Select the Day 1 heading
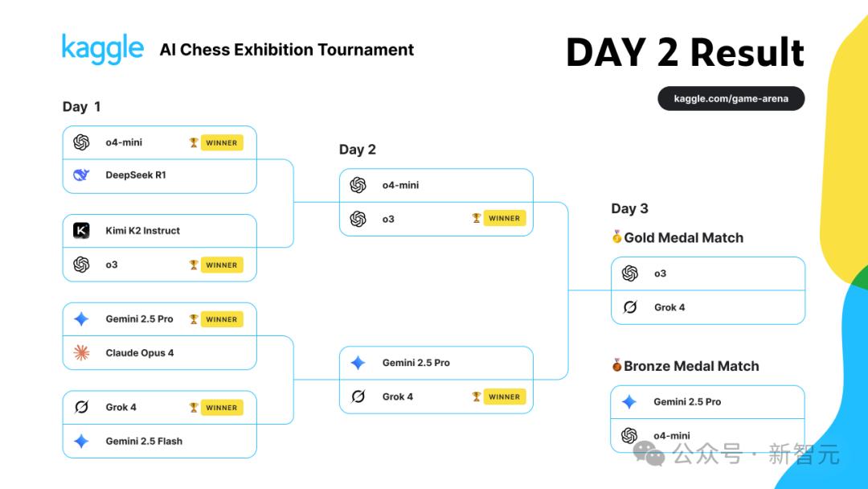The height and width of the screenshot is (489, 868). click(81, 106)
